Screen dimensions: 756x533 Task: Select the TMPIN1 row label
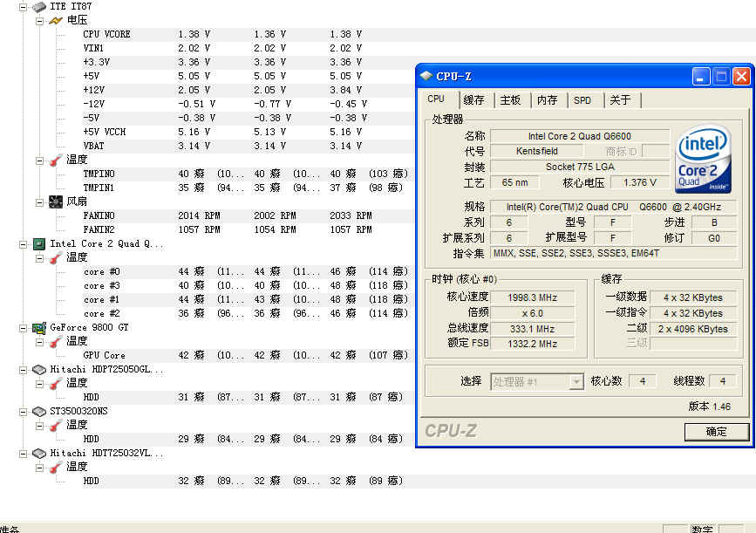click(99, 188)
